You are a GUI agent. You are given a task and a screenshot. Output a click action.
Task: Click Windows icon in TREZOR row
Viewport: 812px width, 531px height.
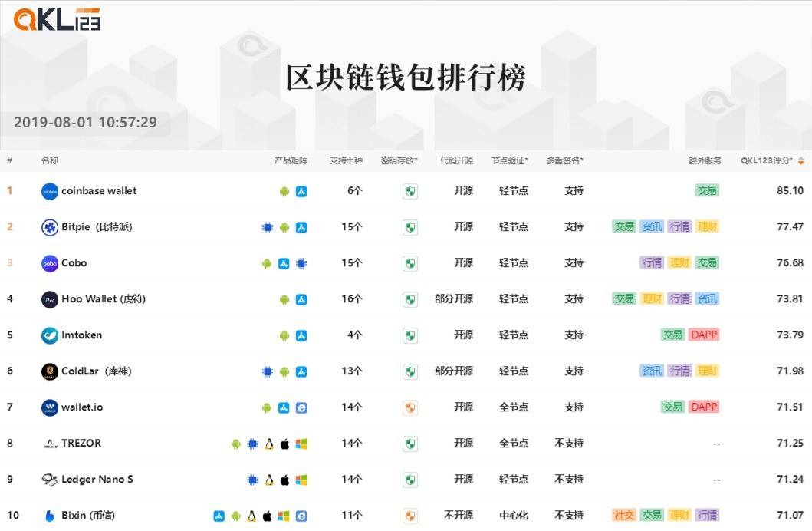301,444
